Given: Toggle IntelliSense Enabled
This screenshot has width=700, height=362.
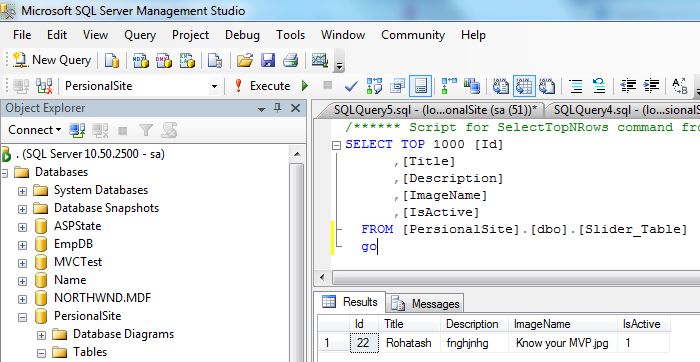Looking at the screenshot, I should click(420, 86).
